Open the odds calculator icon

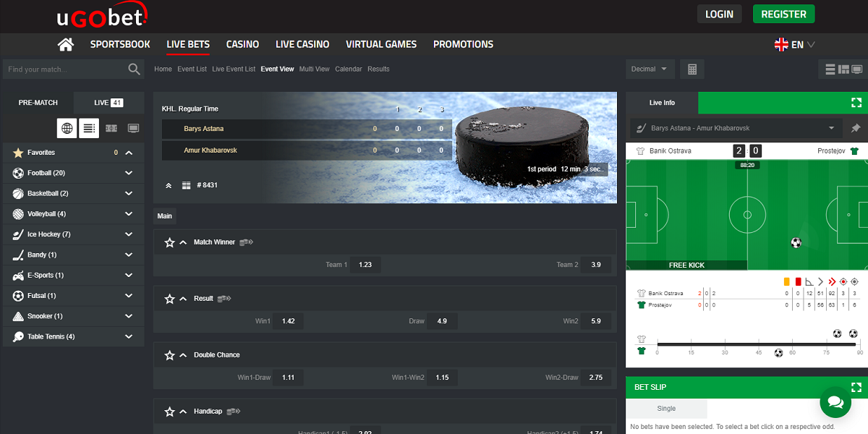(692, 69)
